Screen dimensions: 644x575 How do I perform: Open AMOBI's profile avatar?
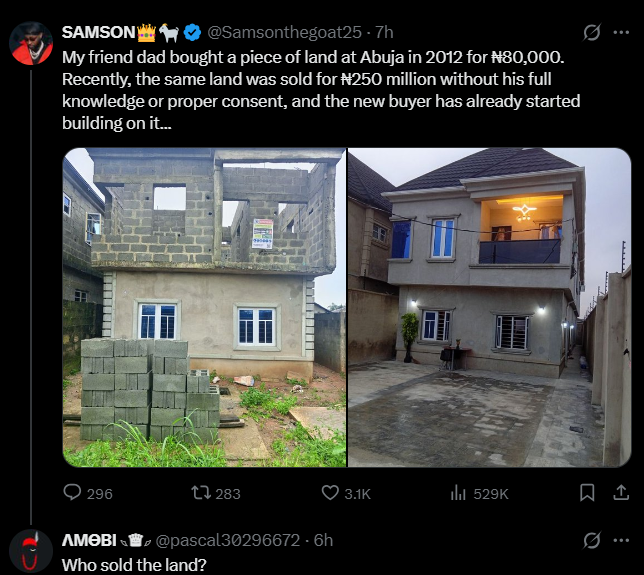click(x=31, y=551)
